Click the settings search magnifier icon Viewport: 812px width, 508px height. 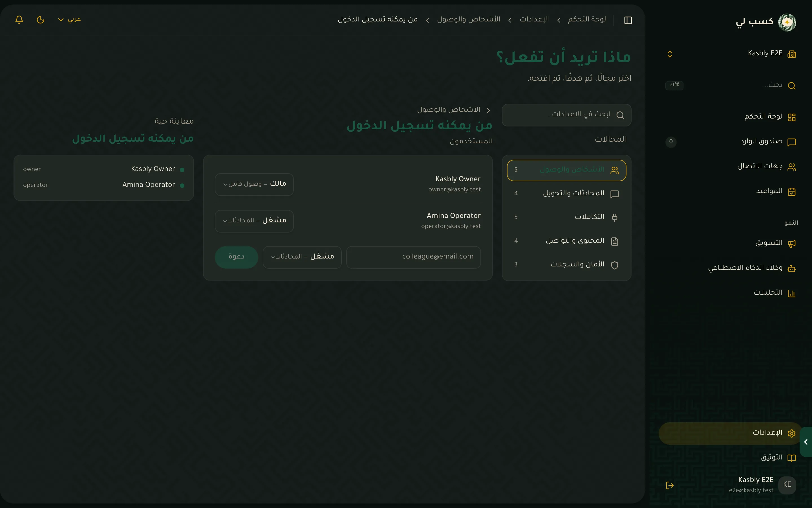pyautogui.click(x=620, y=115)
